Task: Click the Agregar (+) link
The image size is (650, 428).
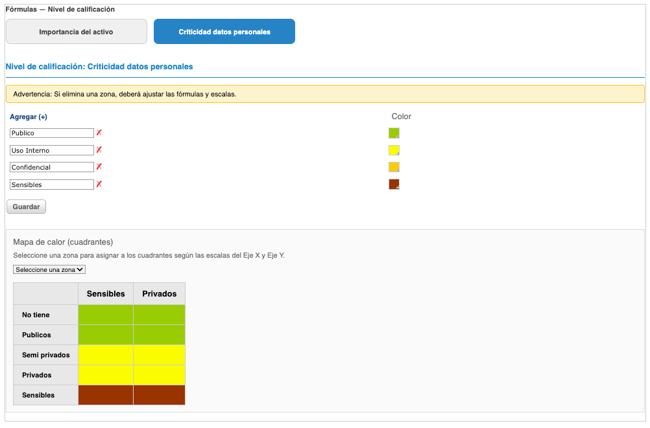Action: tap(28, 117)
